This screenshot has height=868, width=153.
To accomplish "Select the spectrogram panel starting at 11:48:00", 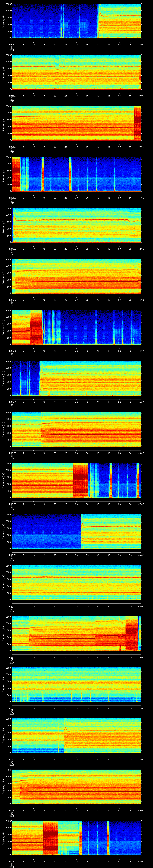I will pos(77,583).
